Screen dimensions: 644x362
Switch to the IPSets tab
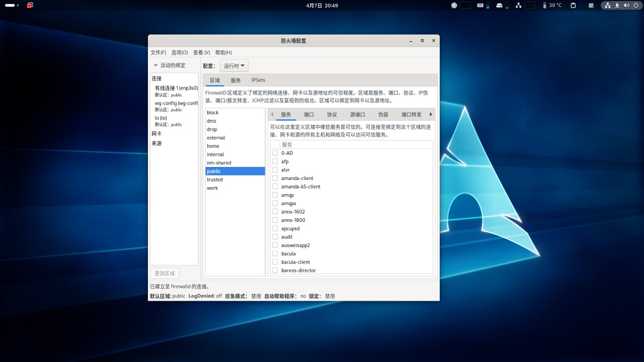pos(258,80)
